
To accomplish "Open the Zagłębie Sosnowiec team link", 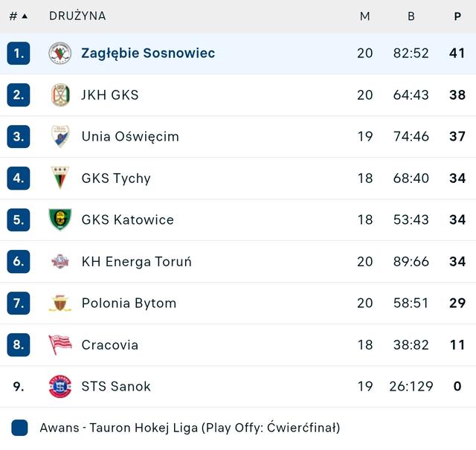I will coord(148,54).
